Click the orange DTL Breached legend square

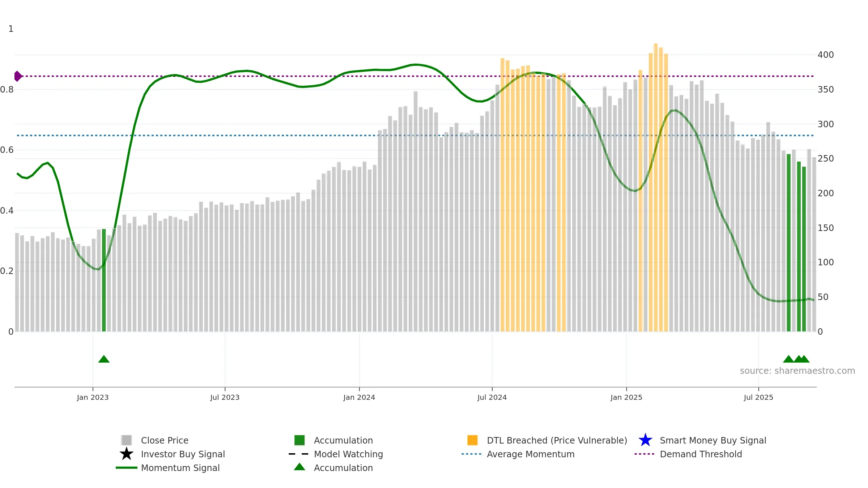click(472, 440)
